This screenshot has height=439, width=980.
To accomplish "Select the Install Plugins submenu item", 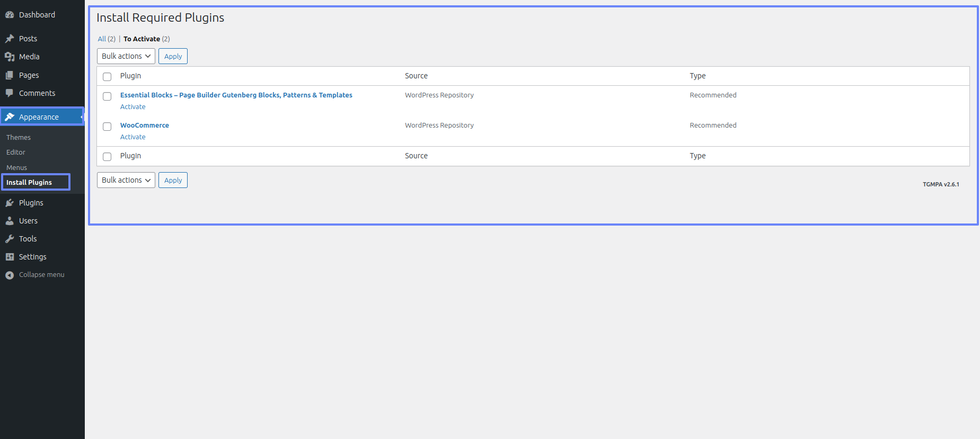I will coord(29,182).
